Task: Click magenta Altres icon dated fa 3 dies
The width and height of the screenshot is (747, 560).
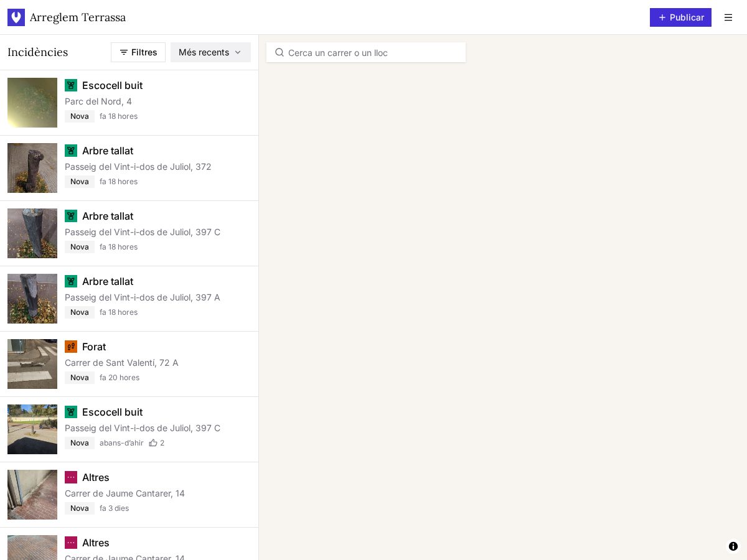Action: coord(71,477)
